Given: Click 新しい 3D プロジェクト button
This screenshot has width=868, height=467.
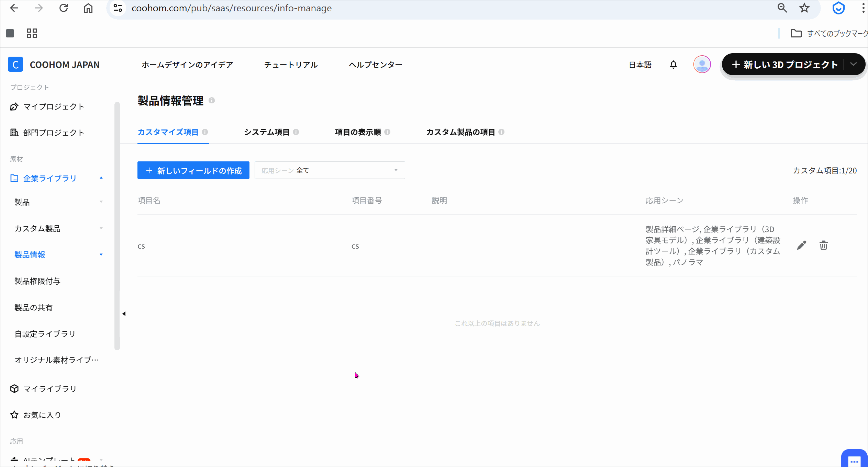Looking at the screenshot, I should coord(785,64).
